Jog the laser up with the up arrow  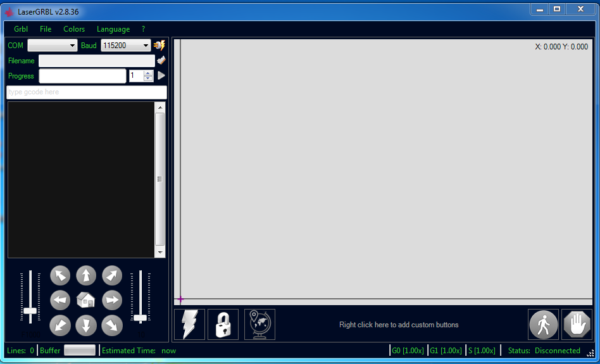86,275
